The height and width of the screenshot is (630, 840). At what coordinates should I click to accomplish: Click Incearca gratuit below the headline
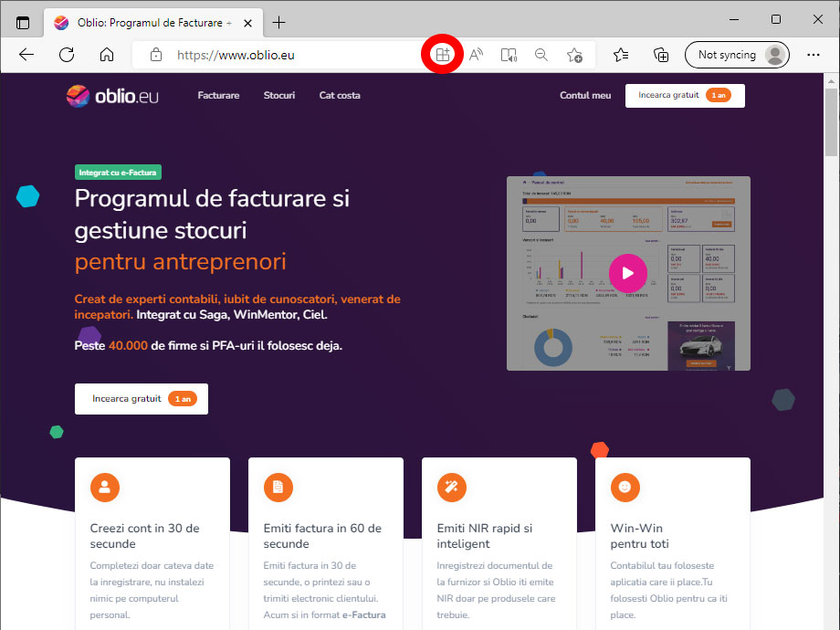point(142,399)
